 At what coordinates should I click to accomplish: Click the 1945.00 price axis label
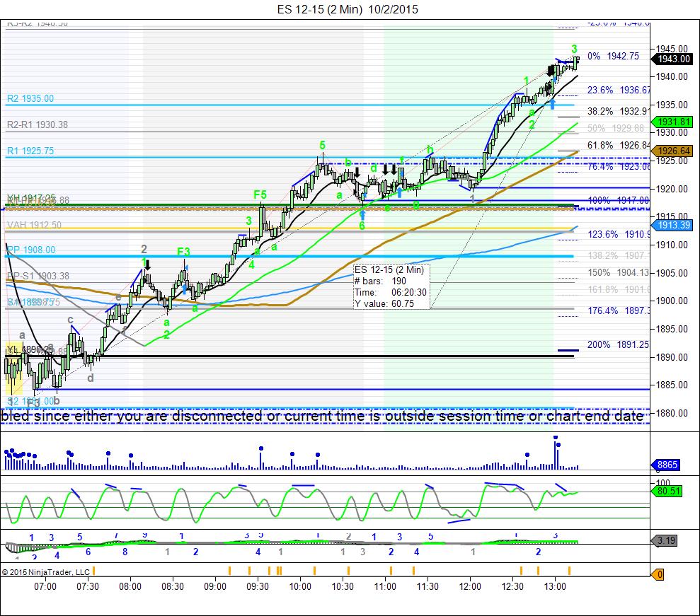[672, 49]
